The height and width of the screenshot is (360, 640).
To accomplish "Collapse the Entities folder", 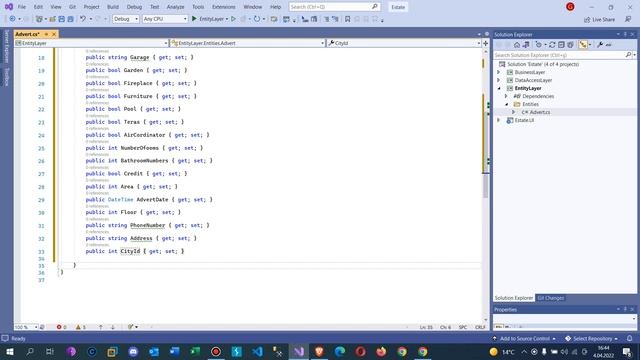I will pyautogui.click(x=506, y=104).
